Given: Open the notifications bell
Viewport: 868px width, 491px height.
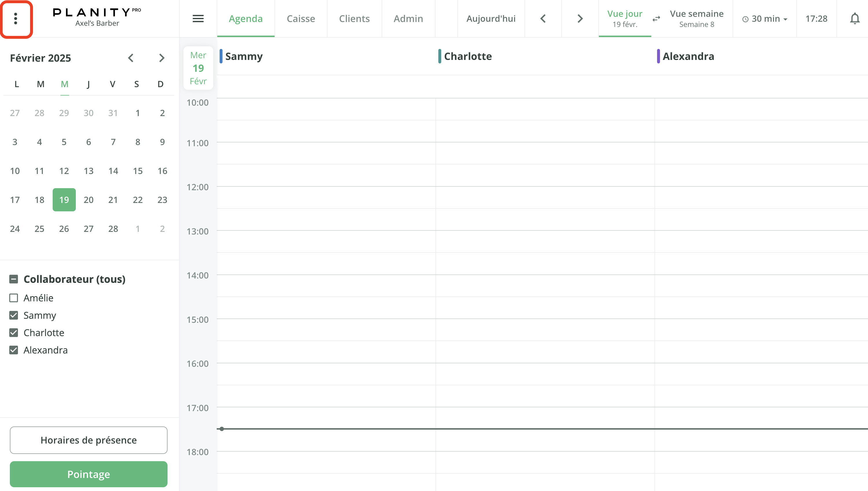Looking at the screenshot, I should [x=854, y=19].
